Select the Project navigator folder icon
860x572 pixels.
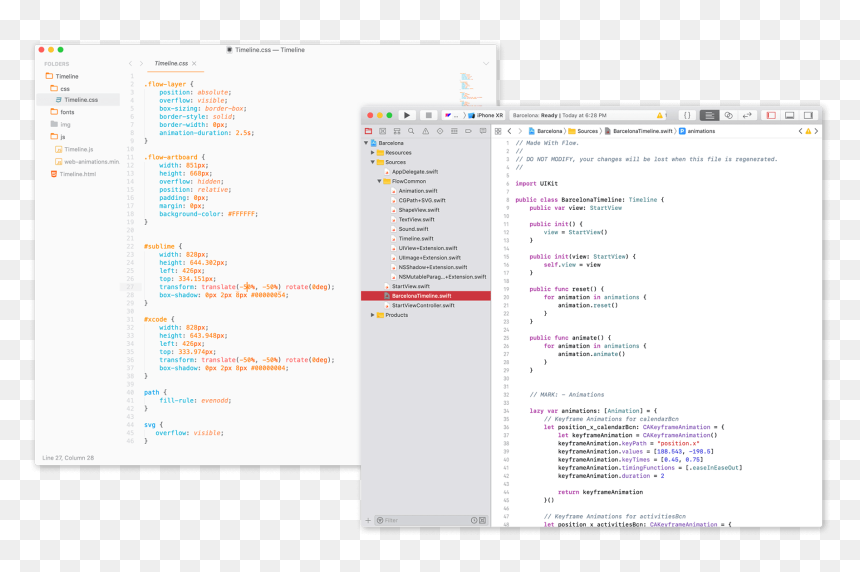pos(369,131)
